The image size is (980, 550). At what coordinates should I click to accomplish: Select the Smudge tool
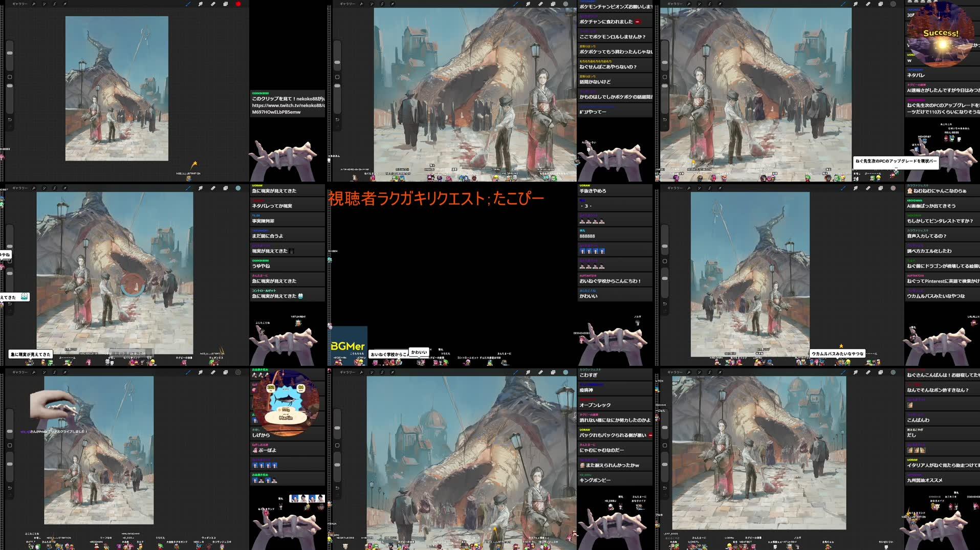pos(200,4)
